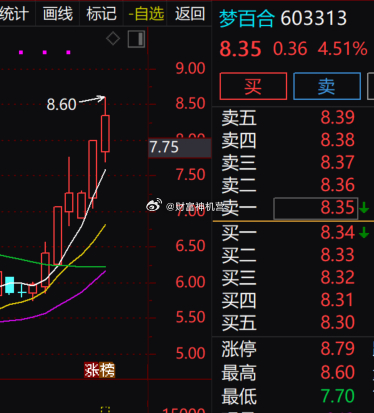Click the percentage change 4.51%

click(342, 49)
